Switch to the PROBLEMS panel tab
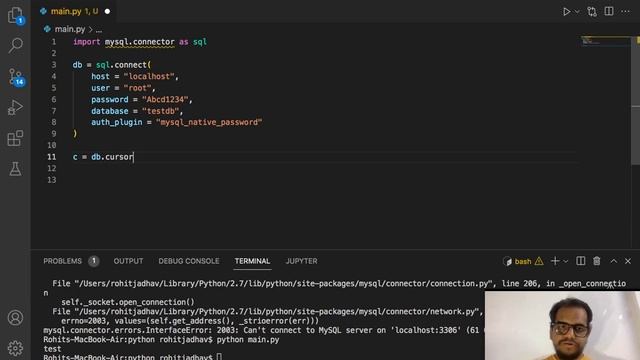This screenshot has height=360, width=640. pos(62,261)
